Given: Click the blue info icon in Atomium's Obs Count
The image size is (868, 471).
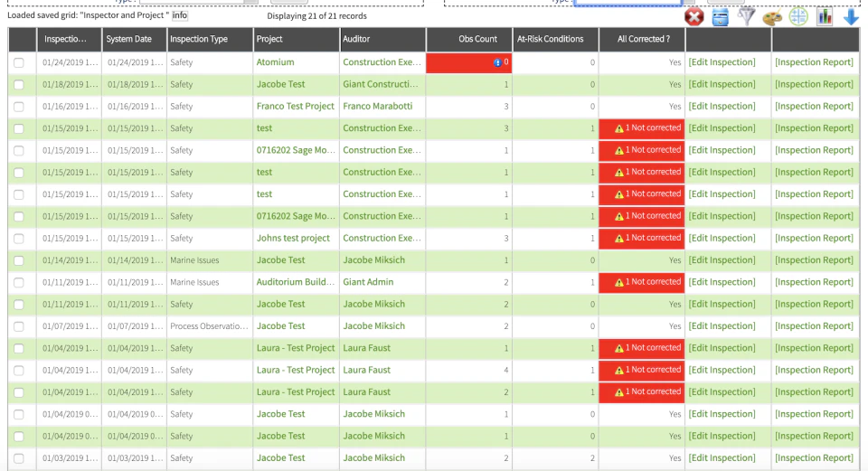Looking at the screenshot, I should click(x=497, y=62).
